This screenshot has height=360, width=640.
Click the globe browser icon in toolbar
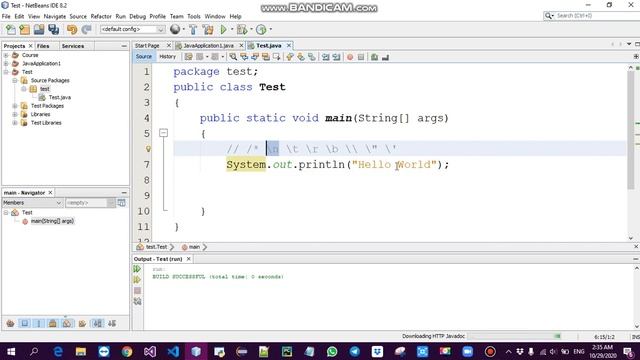[x=175, y=29]
